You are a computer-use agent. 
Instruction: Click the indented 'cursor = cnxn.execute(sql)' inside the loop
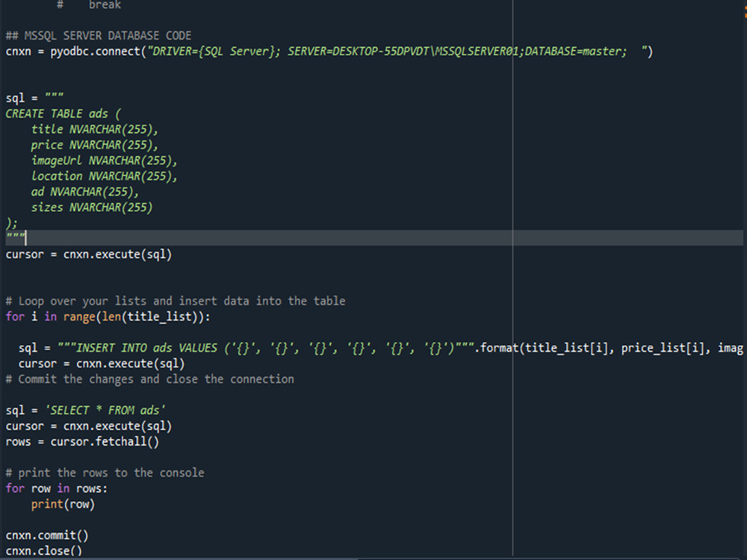101,364
